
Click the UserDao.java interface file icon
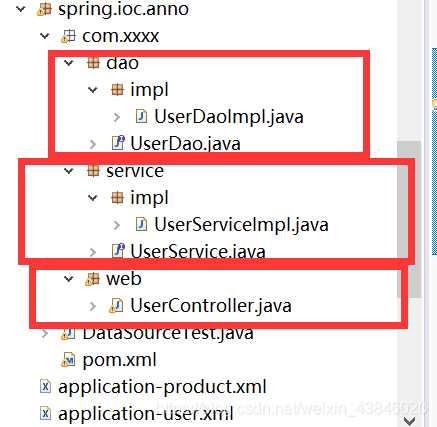[118, 143]
